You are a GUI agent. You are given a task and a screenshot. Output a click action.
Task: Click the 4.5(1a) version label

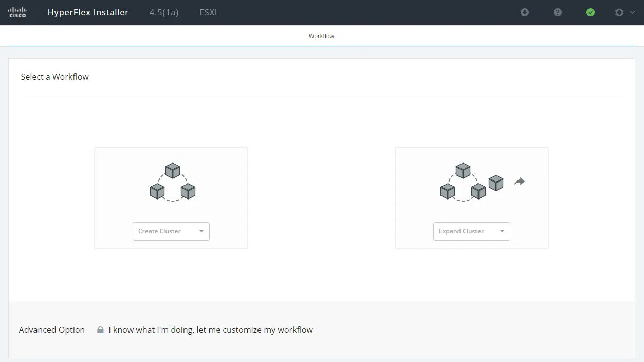[164, 12]
